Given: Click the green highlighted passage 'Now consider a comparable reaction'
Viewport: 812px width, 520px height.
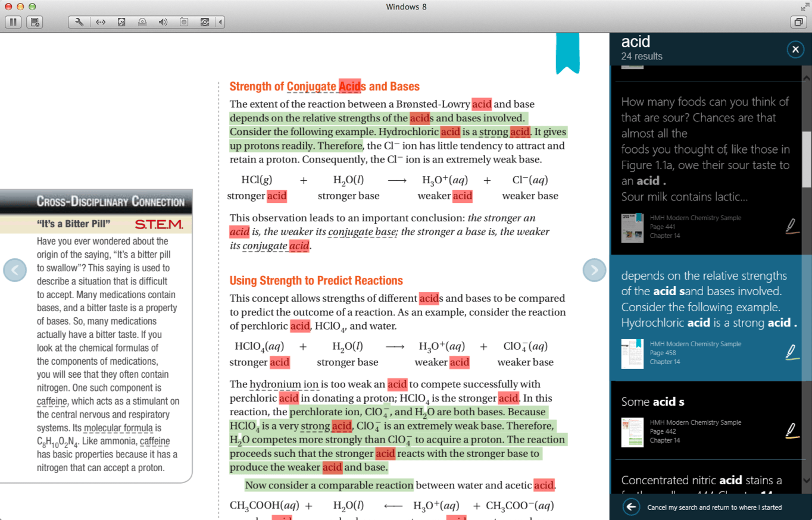Looking at the screenshot, I should pos(329,485).
